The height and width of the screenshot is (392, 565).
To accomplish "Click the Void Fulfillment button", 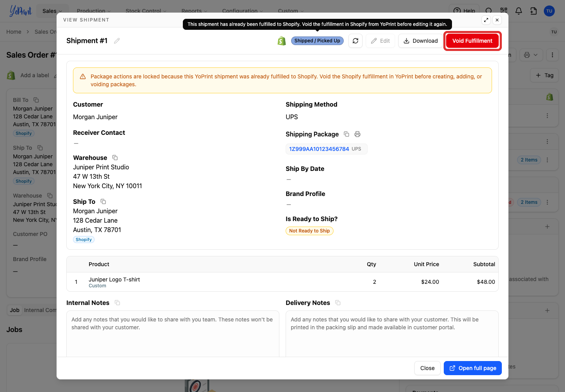I will pos(472,41).
